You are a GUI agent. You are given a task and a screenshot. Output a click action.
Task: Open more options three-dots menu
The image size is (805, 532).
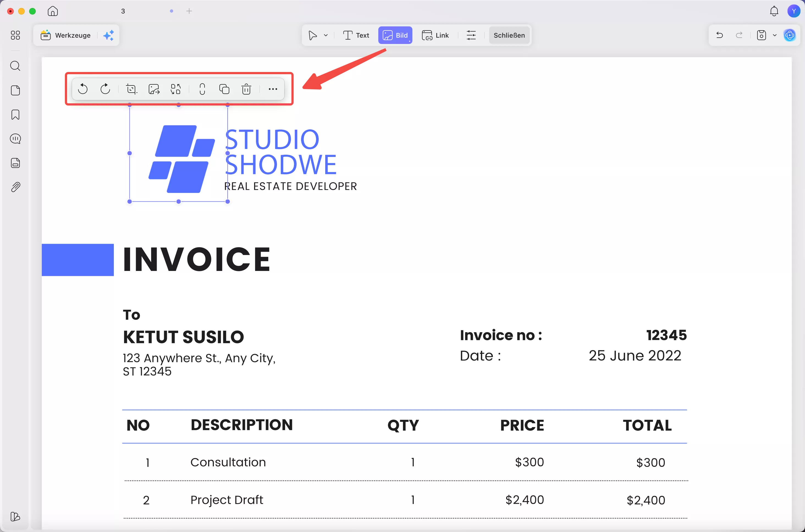click(272, 89)
